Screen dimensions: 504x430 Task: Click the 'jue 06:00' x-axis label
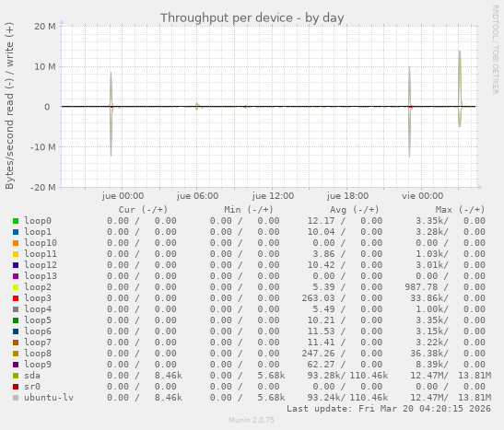point(197,196)
